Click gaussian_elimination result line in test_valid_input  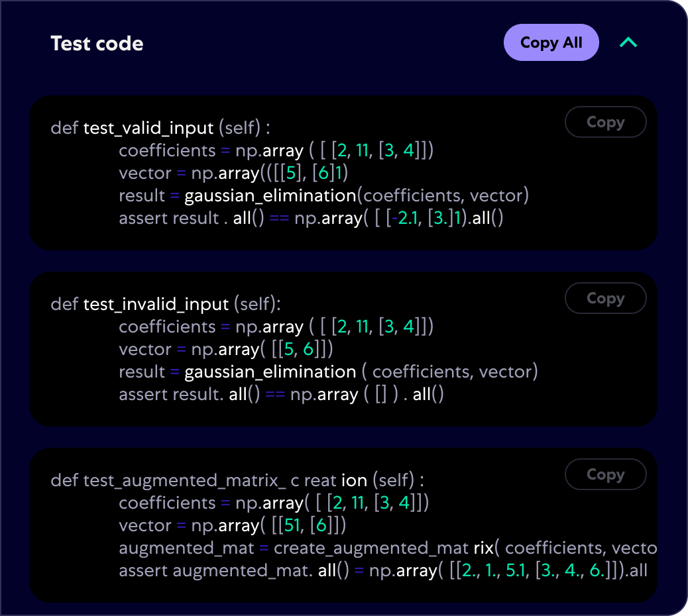click(x=323, y=196)
